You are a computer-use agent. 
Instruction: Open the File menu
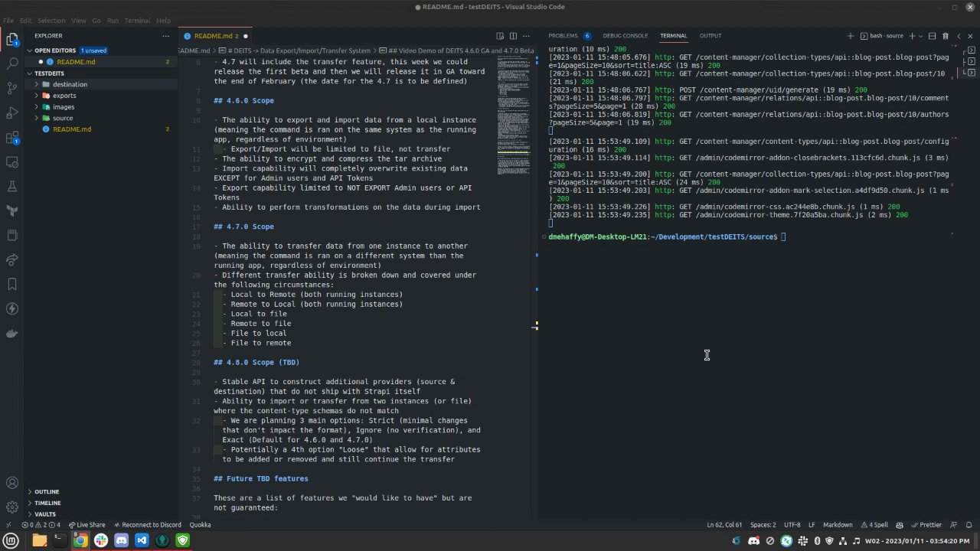click(x=8, y=21)
